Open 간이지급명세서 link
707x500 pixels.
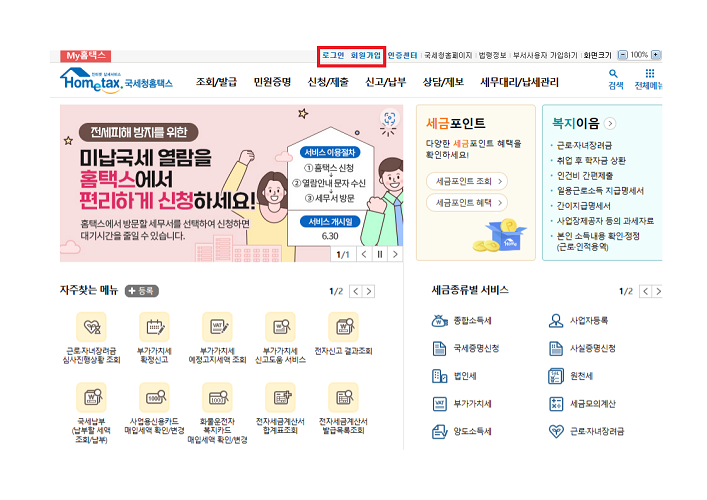coord(583,206)
